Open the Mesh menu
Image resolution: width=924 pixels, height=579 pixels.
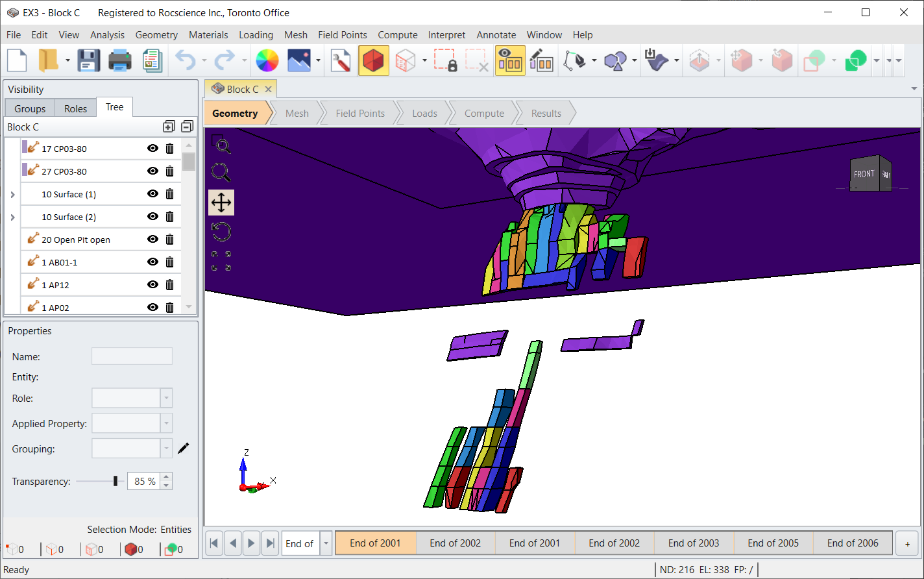coord(296,35)
